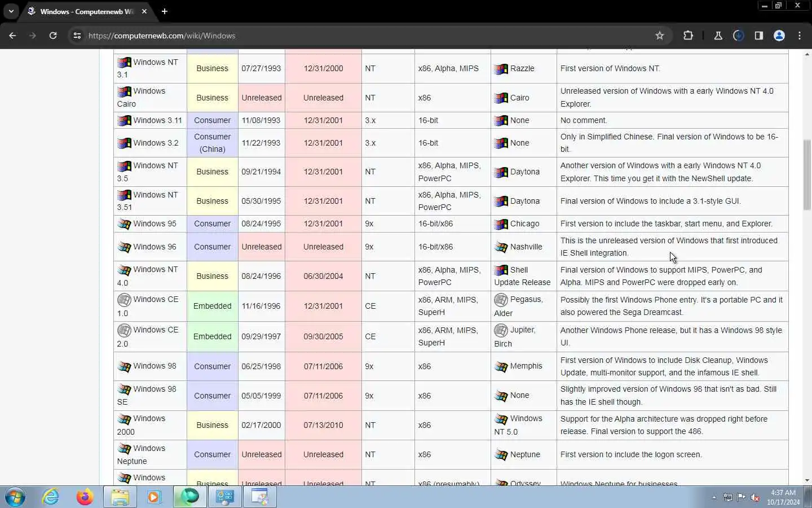Bookmark this page with the star icon

pos(660,36)
